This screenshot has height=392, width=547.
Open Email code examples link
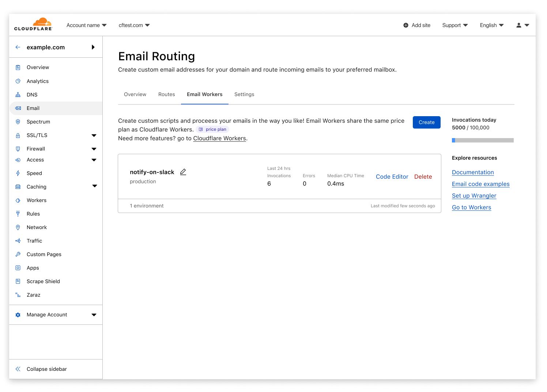480,184
